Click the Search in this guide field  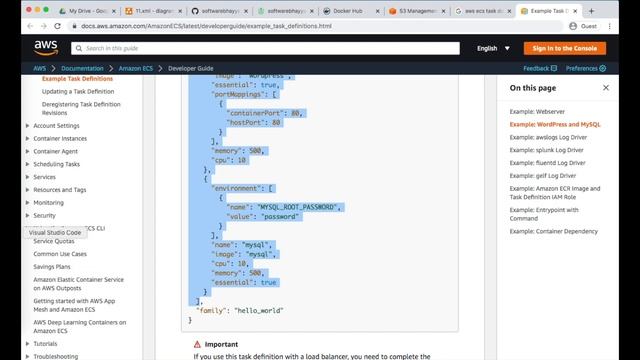point(265,48)
